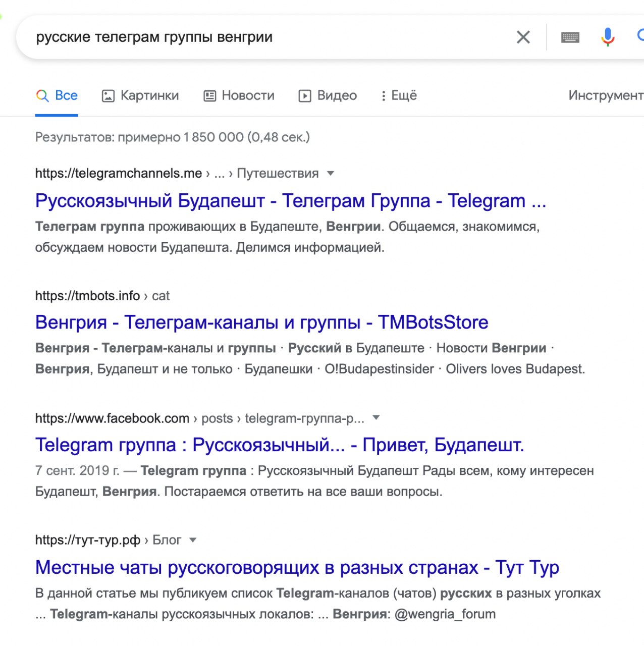Open 'Местные чаты русскоговорящих' Тут Тур link

(x=297, y=568)
